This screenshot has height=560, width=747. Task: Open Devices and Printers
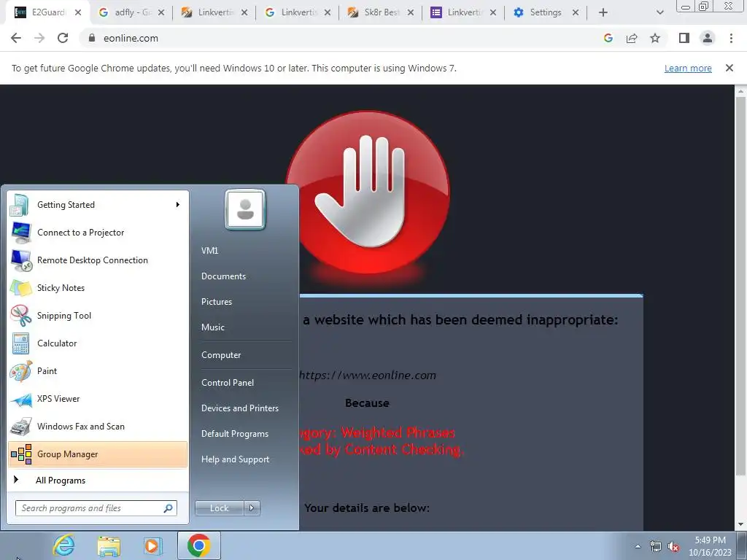239,408
